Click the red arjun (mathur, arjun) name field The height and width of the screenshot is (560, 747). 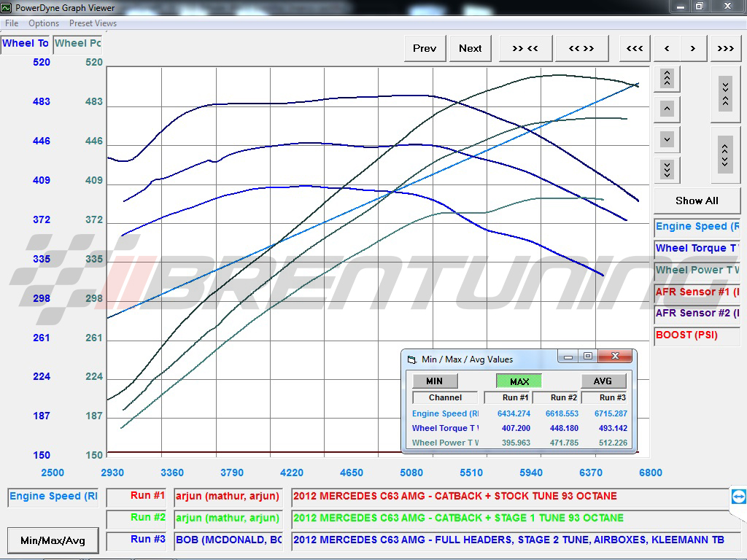pos(228,496)
